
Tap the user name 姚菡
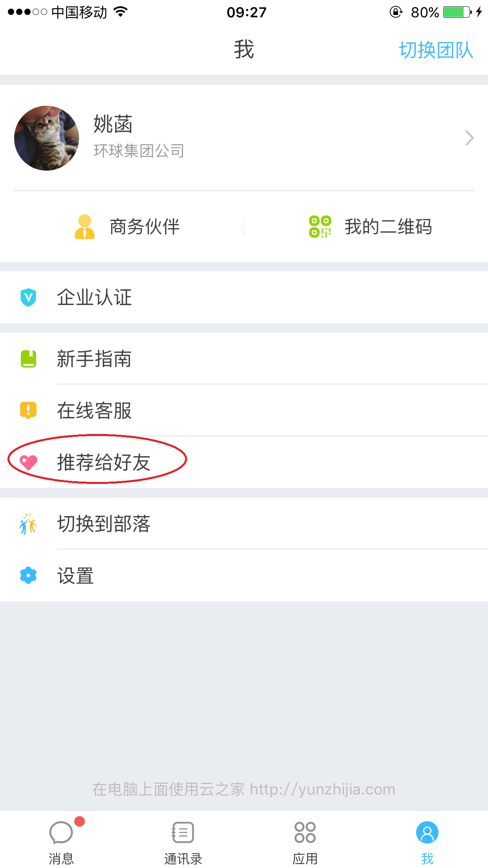(113, 124)
